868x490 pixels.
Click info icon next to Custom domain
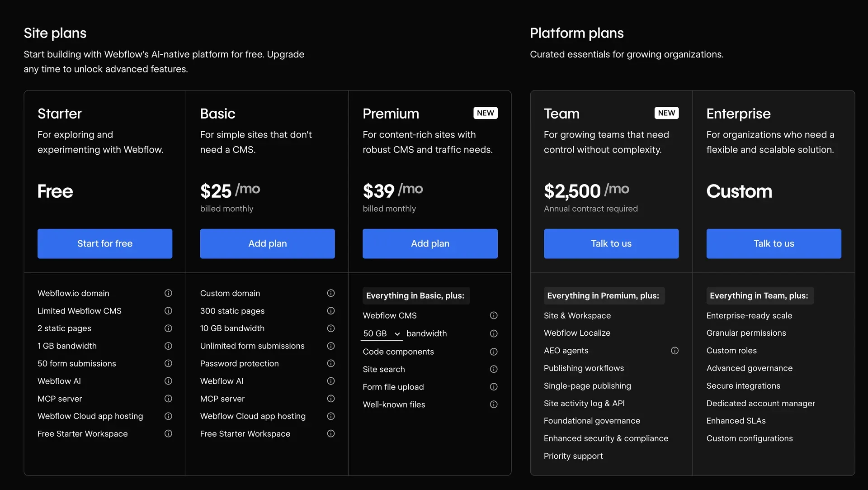[x=331, y=293]
